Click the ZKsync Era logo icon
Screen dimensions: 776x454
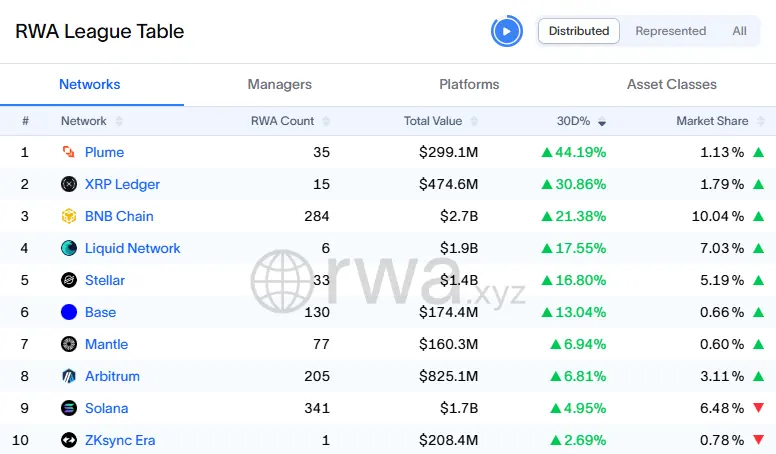coord(69,440)
